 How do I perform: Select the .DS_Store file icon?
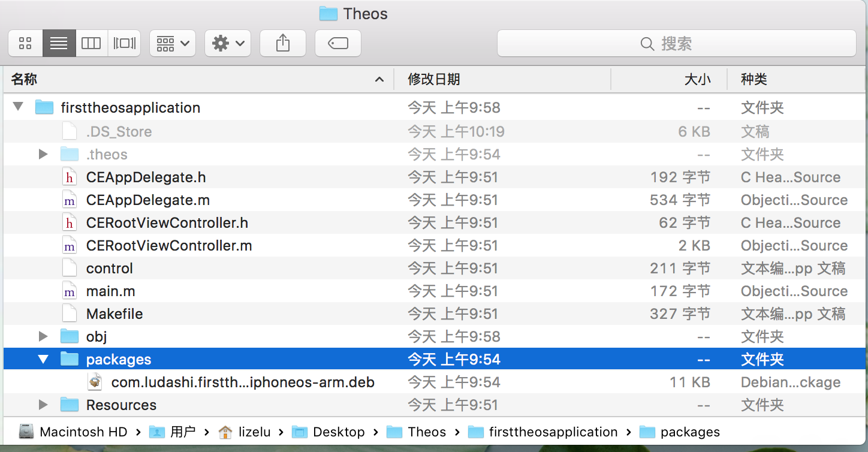click(70, 131)
